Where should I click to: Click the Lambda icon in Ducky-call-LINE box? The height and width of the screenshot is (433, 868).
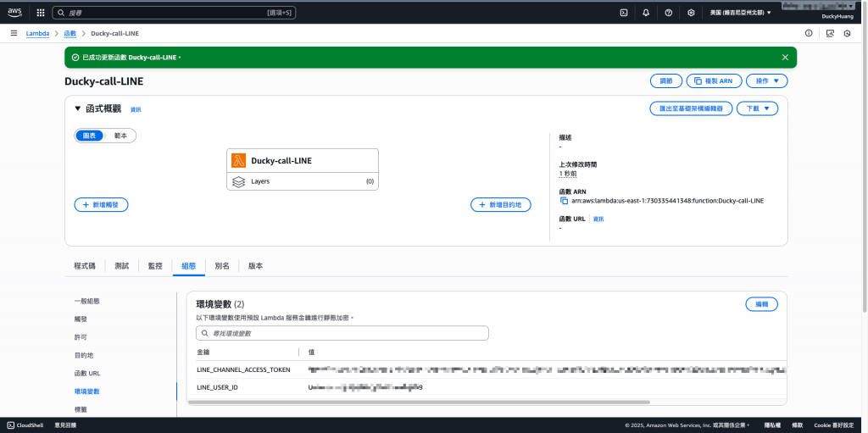point(239,161)
